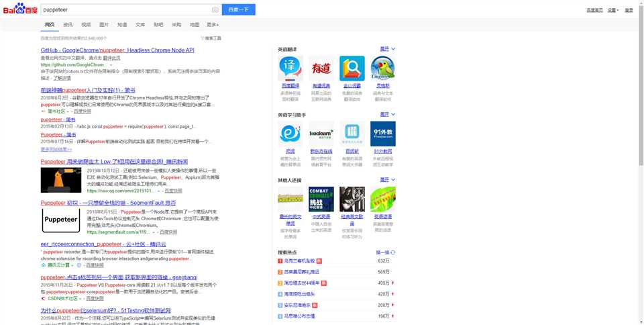
Task: Open the 91外教 icon
Action: (x=383, y=134)
